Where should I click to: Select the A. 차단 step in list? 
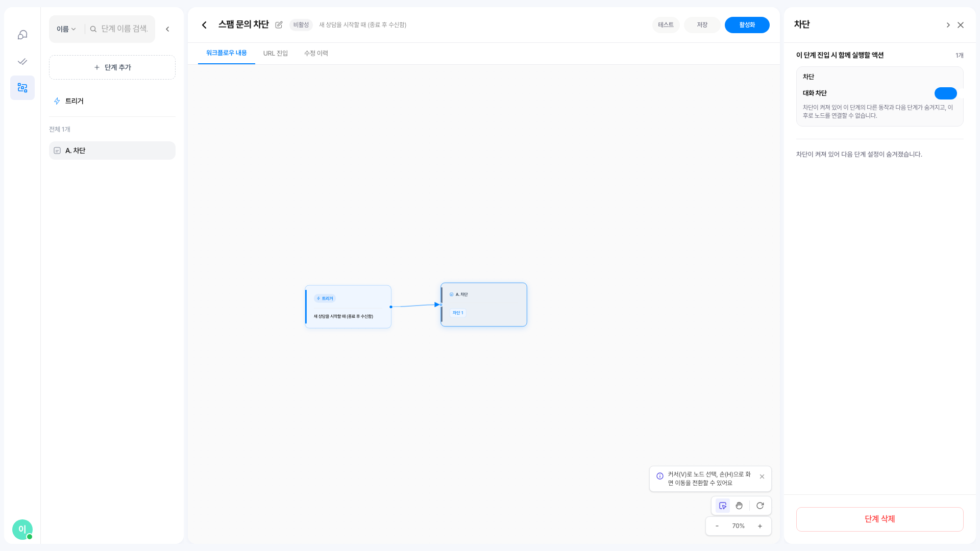[112, 151]
